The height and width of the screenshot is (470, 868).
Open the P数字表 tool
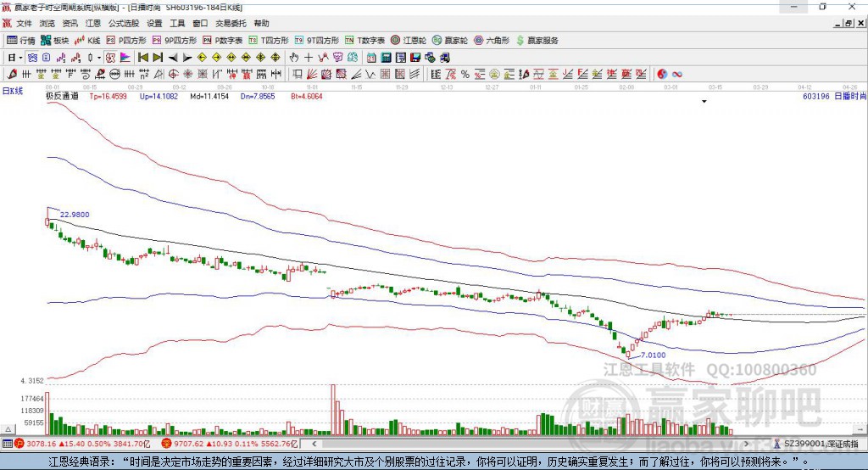pyautogui.click(x=223, y=41)
